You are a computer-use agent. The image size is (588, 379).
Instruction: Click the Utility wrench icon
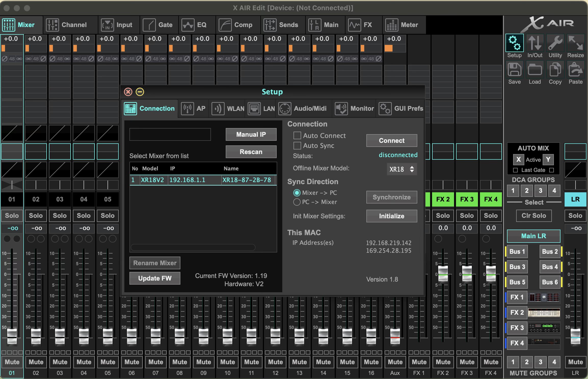555,43
